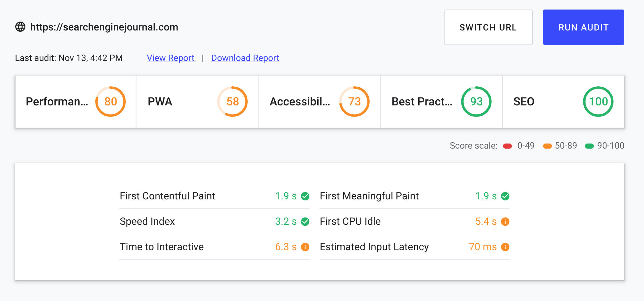The image size is (644, 301).
Task: Open the Accessibility score card
Action: 319,102
